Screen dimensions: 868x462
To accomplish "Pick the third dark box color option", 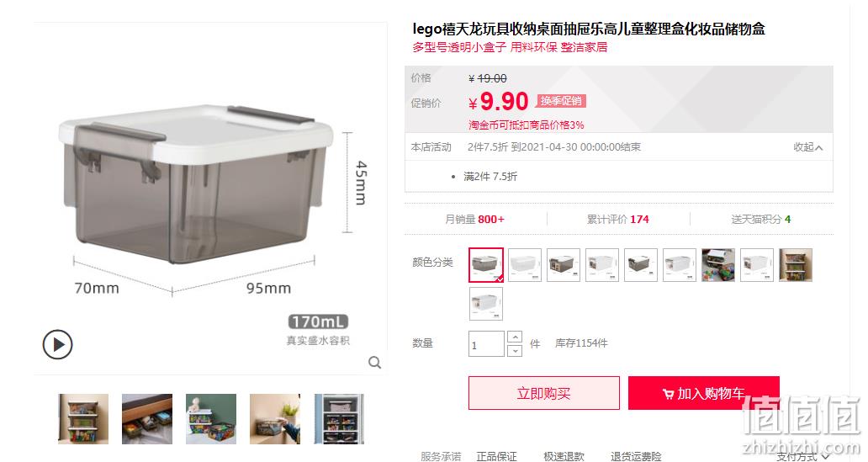I will pos(564,265).
